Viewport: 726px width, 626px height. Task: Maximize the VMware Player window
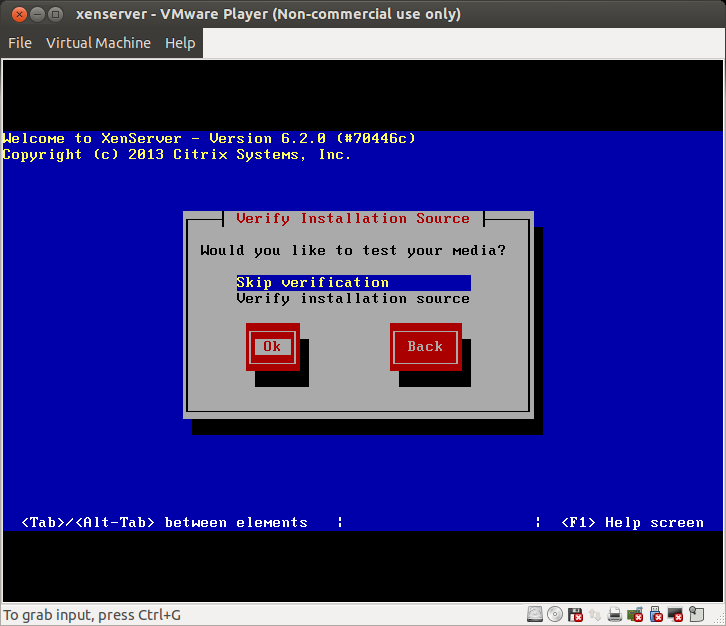[x=54, y=14]
